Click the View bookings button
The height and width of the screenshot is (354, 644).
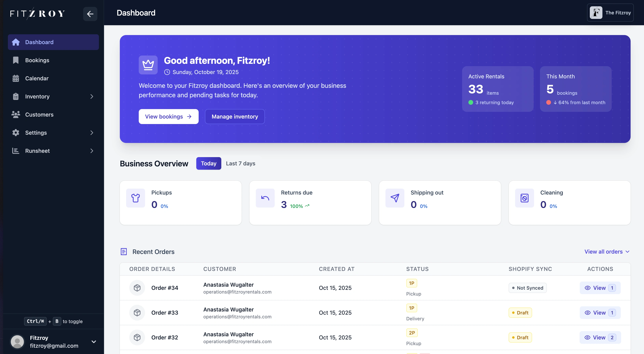[x=168, y=116]
